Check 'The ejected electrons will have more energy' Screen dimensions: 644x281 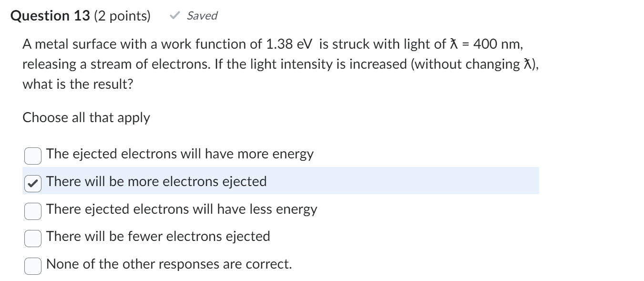point(32,154)
